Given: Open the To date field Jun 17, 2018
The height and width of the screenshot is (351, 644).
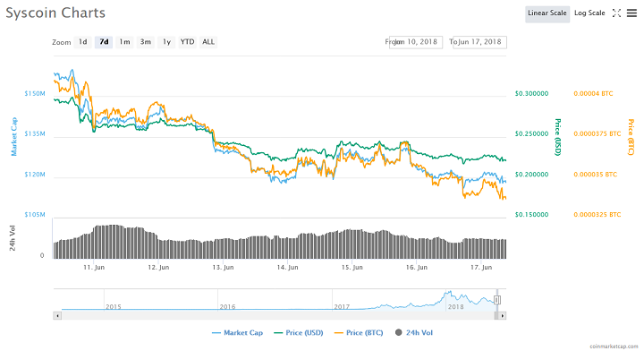Looking at the screenshot, I should [479, 42].
